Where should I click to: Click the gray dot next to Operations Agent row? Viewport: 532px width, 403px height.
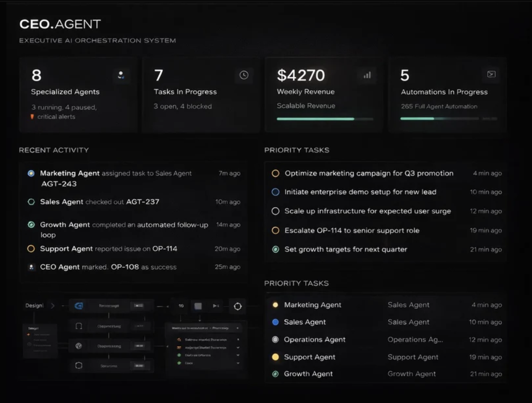coord(275,339)
